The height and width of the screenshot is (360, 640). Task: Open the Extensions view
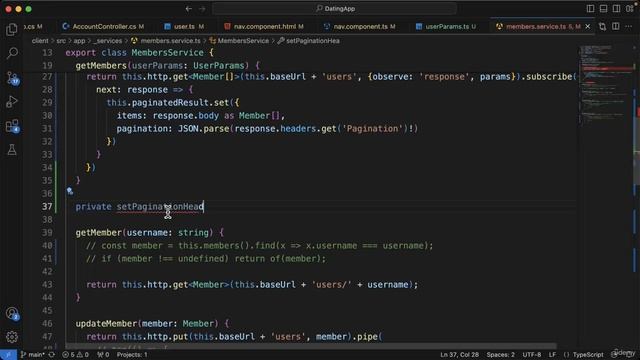pos(12,126)
